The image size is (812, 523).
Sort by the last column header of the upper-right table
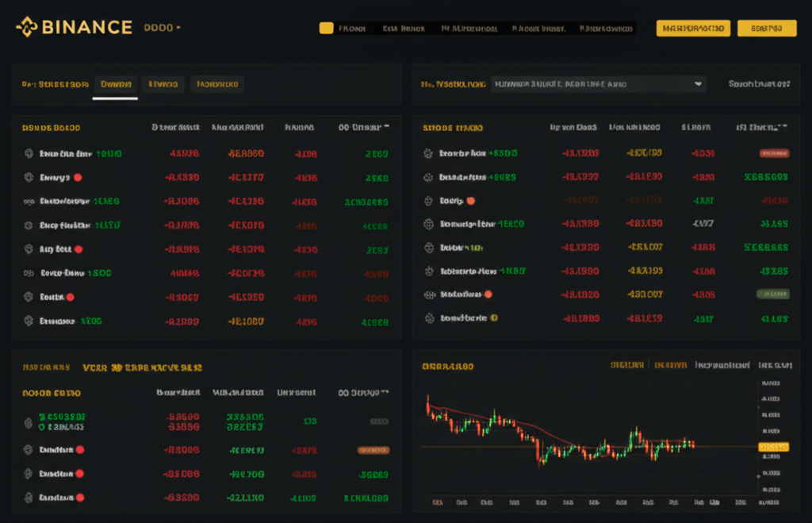pos(762,127)
